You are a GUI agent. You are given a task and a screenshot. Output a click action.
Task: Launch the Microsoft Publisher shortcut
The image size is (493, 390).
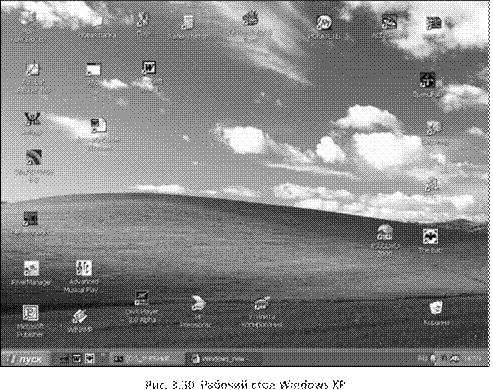[x=31, y=313]
